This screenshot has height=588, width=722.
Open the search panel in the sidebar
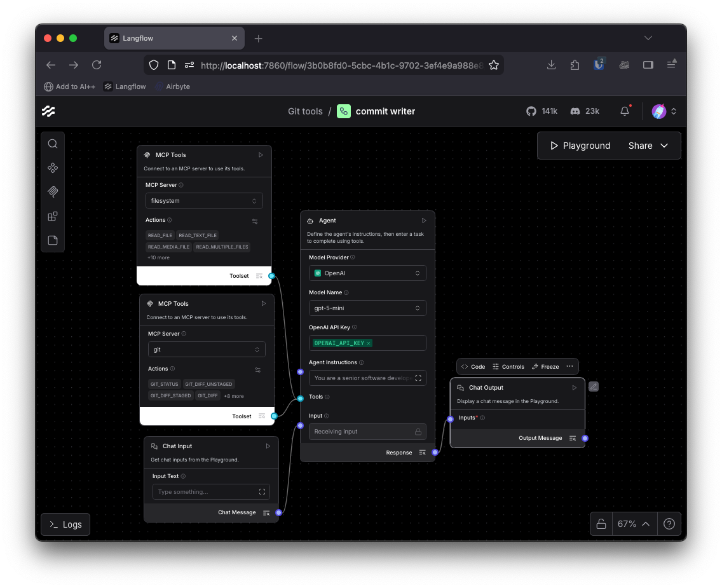(x=53, y=143)
